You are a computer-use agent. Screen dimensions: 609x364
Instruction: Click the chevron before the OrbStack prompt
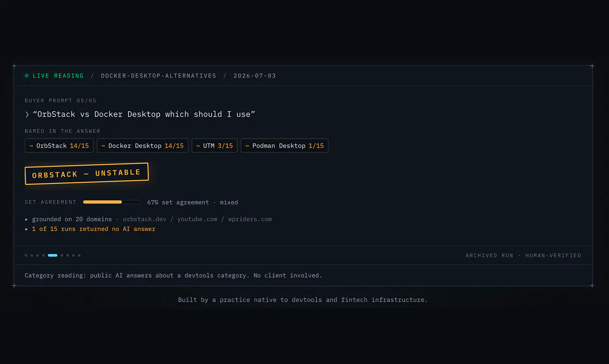27,114
